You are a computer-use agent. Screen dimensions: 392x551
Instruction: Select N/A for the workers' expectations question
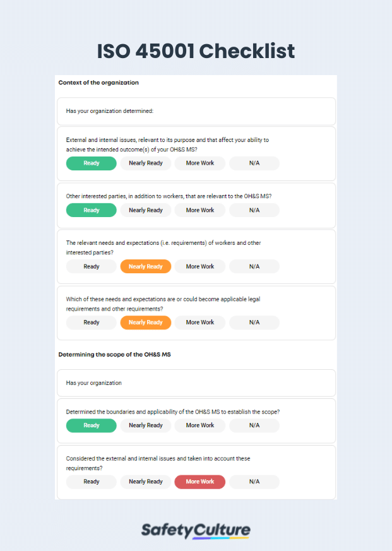[254, 266]
